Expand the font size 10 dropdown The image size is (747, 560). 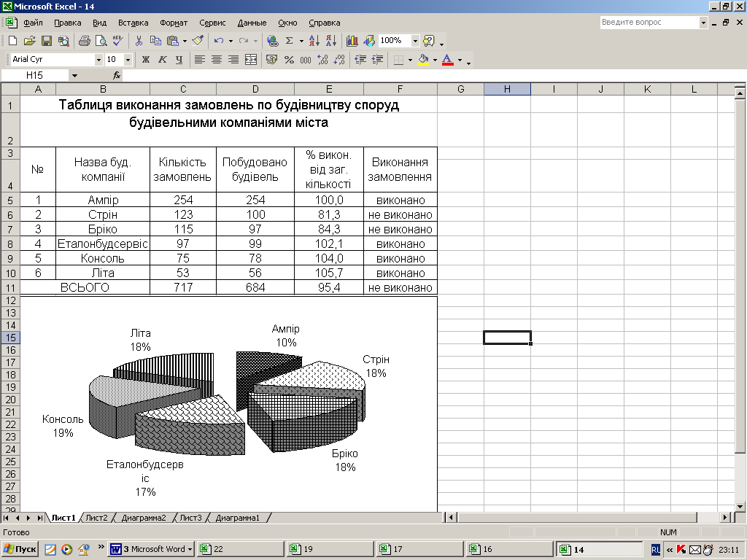click(x=128, y=60)
